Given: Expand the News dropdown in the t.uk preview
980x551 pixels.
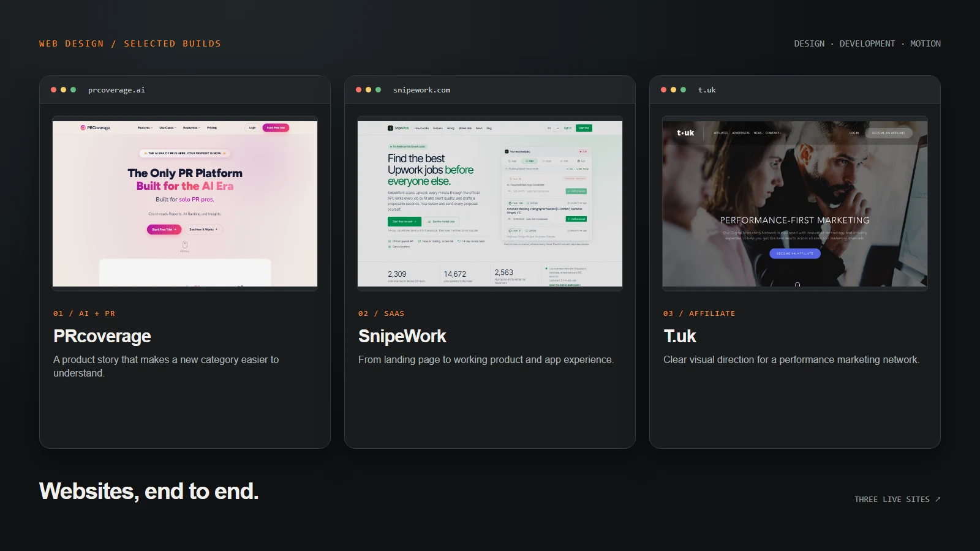Looking at the screenshot, I should click(x=758, y=133).
